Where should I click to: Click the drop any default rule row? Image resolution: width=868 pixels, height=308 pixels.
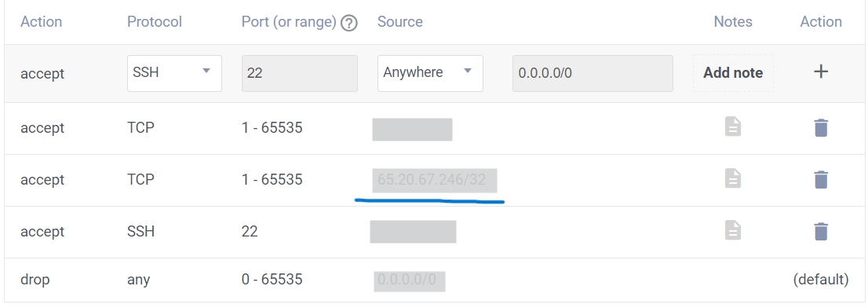[x=434, y=280]
